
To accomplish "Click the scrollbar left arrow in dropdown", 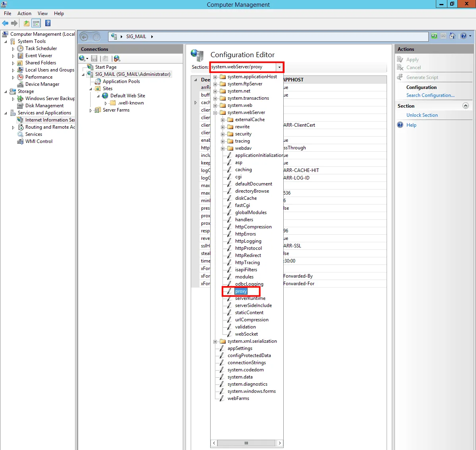I will point(214,443).
